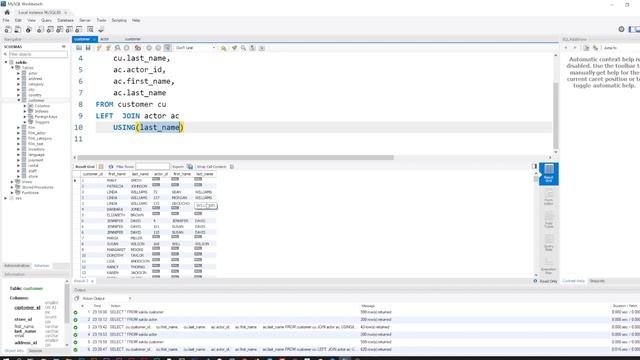The height and width of the screenshot is (360, 640).
Task: Click the create stored procedure toolbar icon
Action: pyautogui.click(x=69, y=29)
